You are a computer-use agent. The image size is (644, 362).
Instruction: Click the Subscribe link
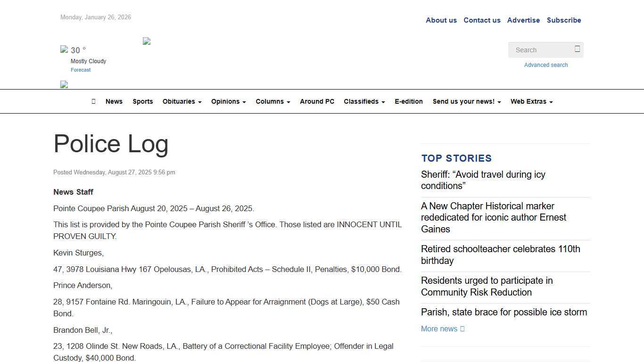tap(563, 20)
